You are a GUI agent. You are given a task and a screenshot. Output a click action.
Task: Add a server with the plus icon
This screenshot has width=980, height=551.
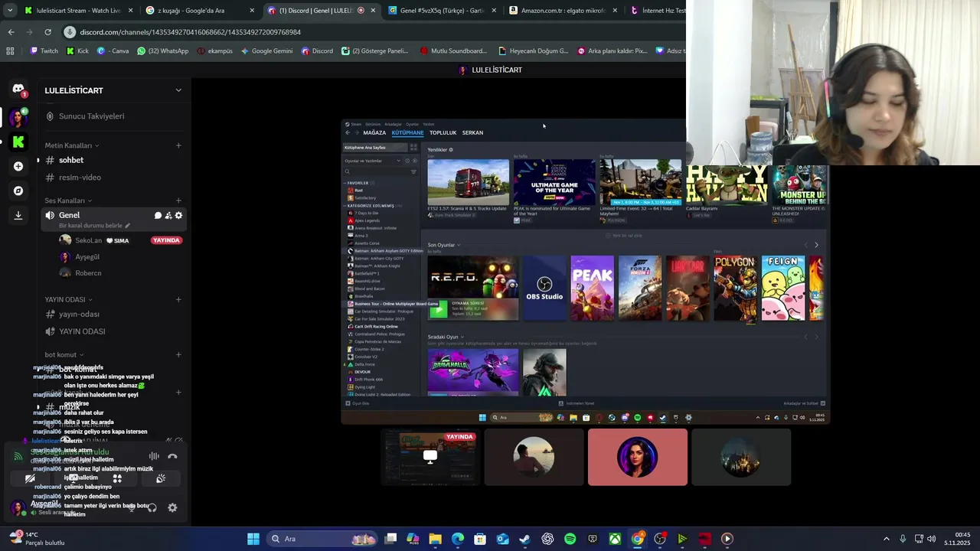click(18, 166)
